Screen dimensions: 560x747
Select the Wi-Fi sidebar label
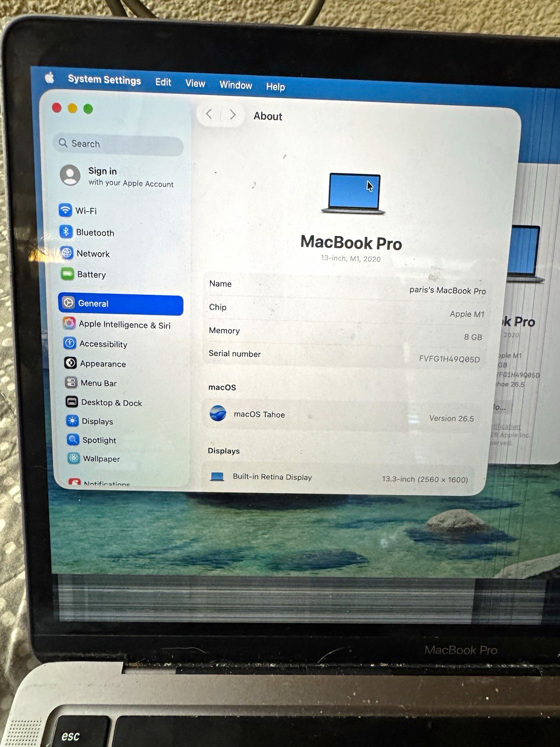[x=86, y=211]
